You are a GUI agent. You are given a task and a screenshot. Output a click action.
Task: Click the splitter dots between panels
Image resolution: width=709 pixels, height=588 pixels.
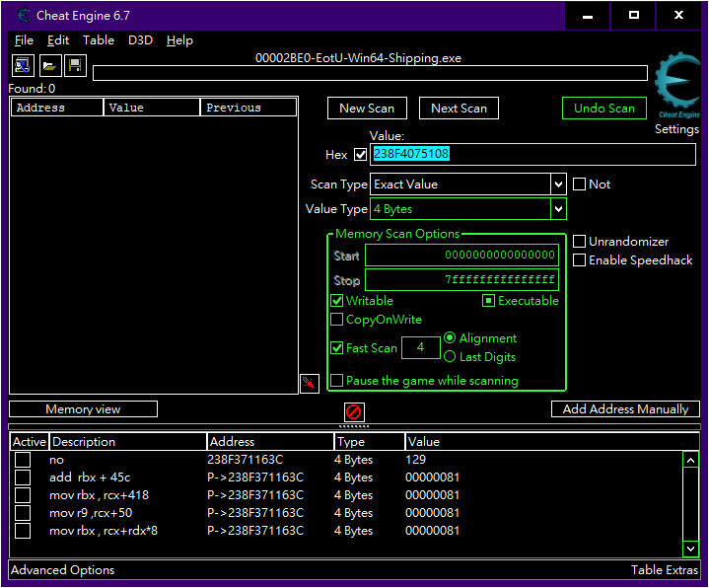click(x=354, y=426)
